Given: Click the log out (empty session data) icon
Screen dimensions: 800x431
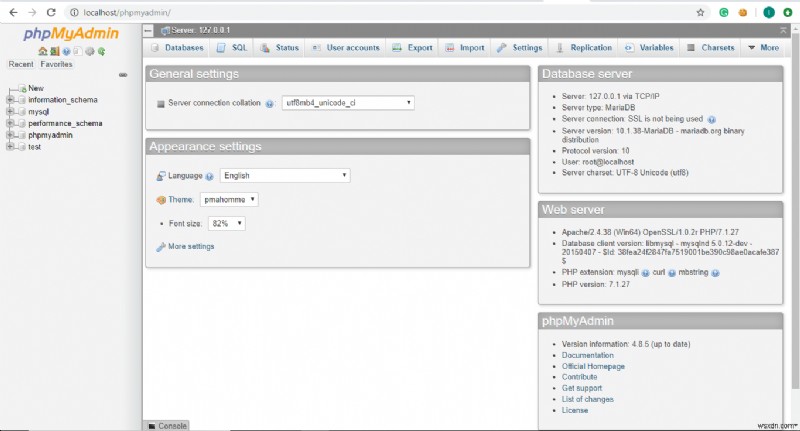Looking at the screenshot, I should coord(55,51).
